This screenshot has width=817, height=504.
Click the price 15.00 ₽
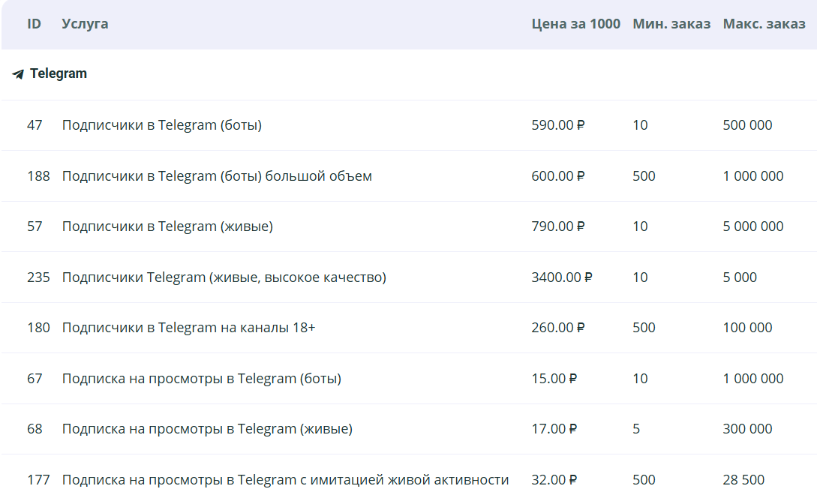pyautogui.click(x=554, y=379)
